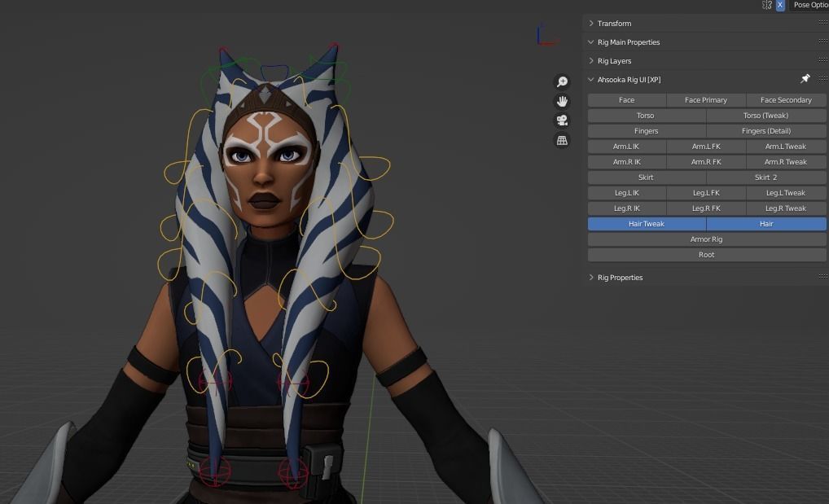Click the Rig Properties panel drag grip

click(x=822, y=276)
